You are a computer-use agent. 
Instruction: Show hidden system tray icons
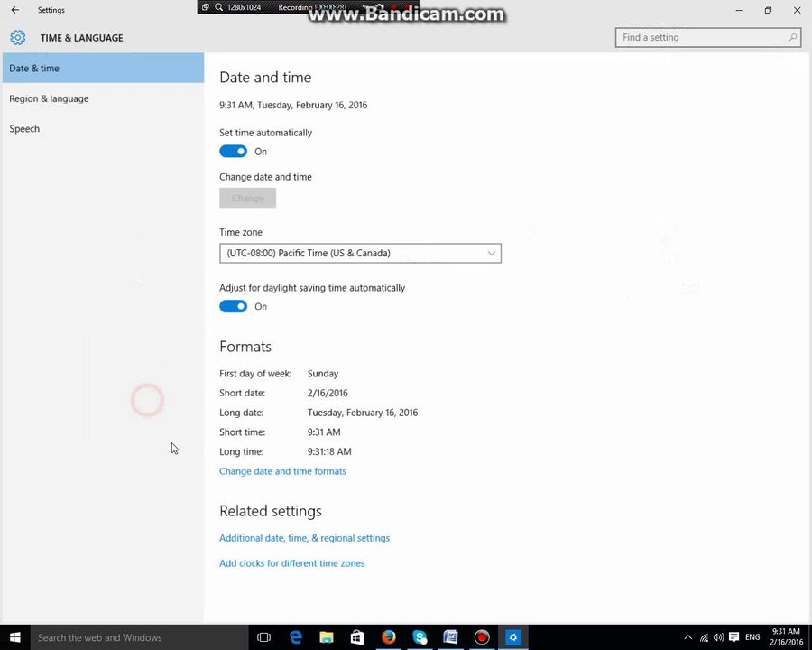click(688, 637)
